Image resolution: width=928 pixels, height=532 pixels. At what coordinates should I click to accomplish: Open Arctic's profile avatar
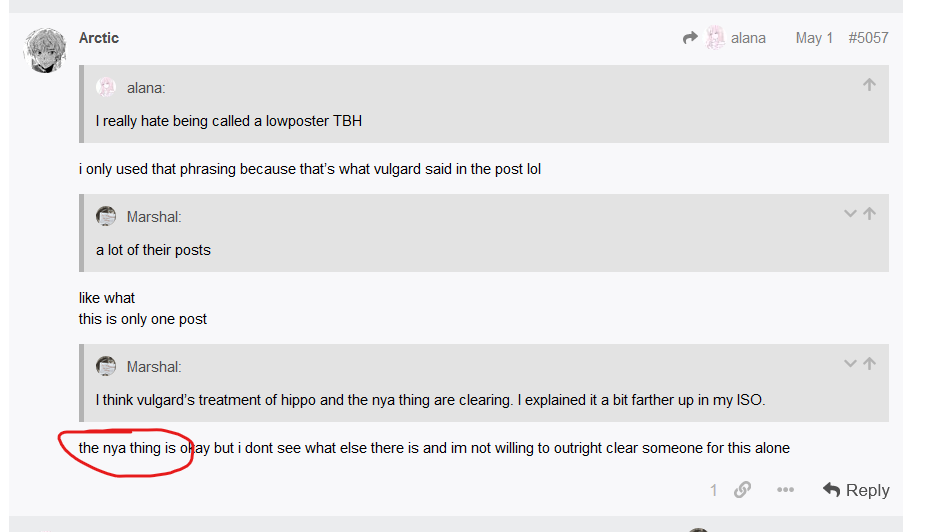[x=44, y=50]
